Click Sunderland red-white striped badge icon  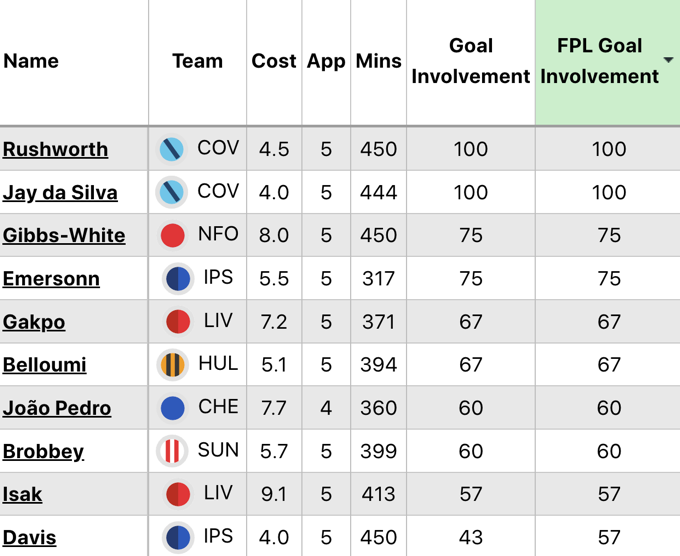172,451
